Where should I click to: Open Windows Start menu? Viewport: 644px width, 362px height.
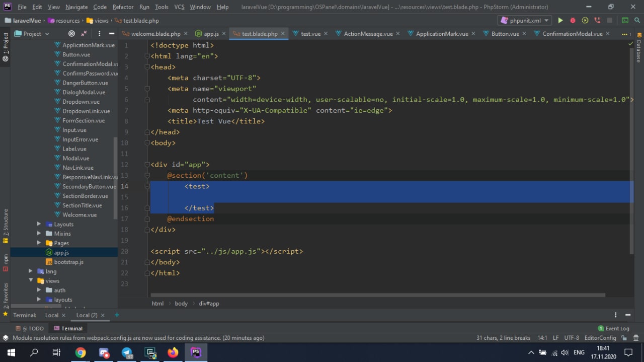[11, 352]
